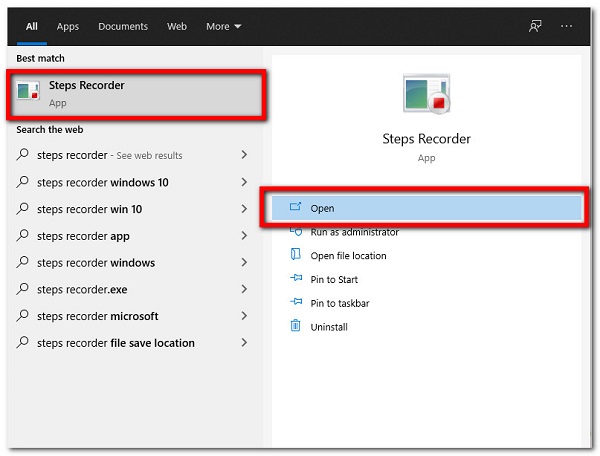Click the Pin to taskbar pin icon

pyautogui.click(x=296, y=301)
